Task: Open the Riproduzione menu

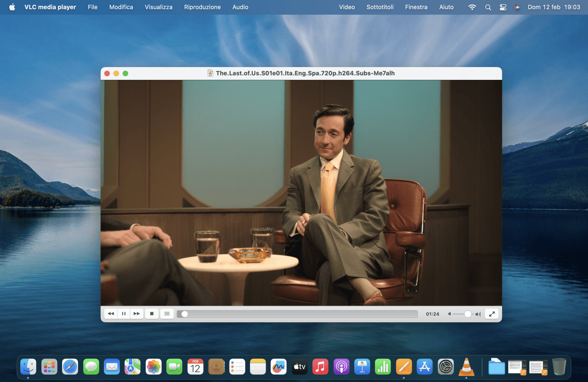Action: (202, 7)
